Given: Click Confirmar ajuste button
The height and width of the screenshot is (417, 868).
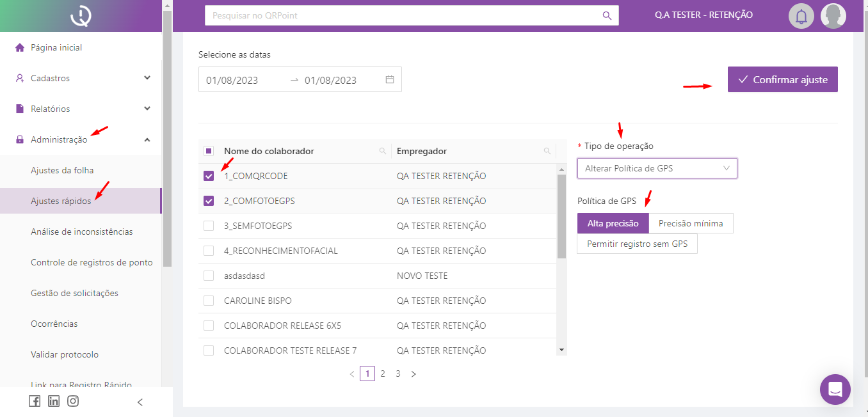Looking at the screenshot, I should pyautogui.click(x=782, y=80).
